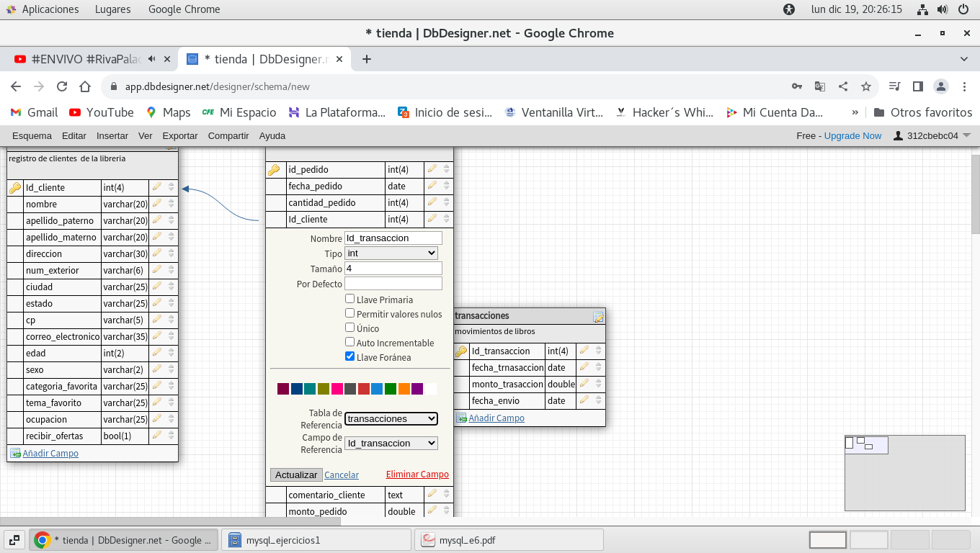Open the transacciones table notes icon
Screen dimensions: 980x553
pyautogui.click(x=598, y=317)
